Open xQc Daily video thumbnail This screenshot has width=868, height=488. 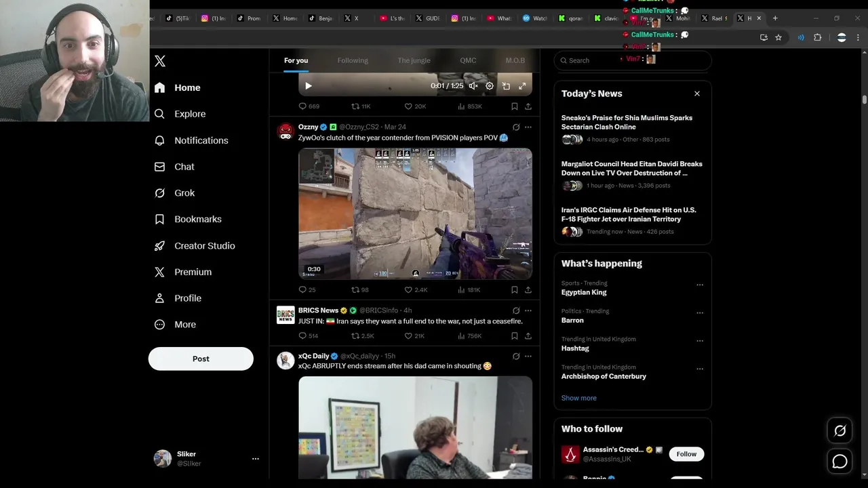click(x=415, y=428)
